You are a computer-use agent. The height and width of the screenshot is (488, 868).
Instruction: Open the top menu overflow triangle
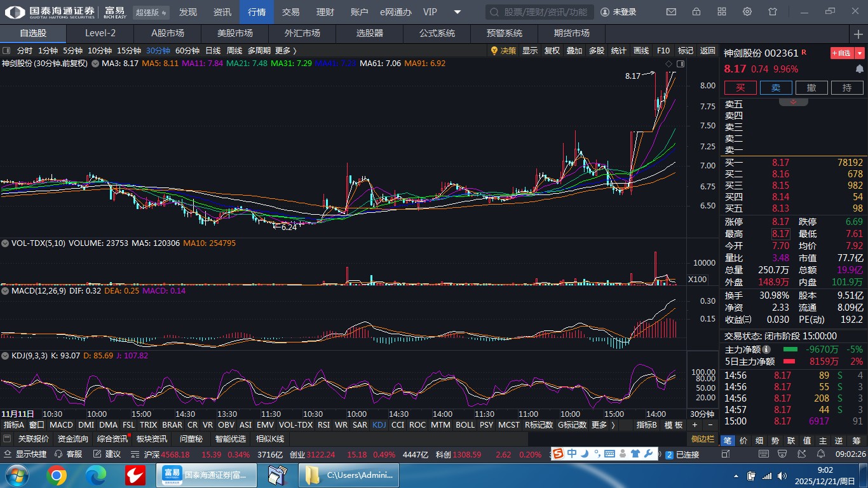point(458,12)
